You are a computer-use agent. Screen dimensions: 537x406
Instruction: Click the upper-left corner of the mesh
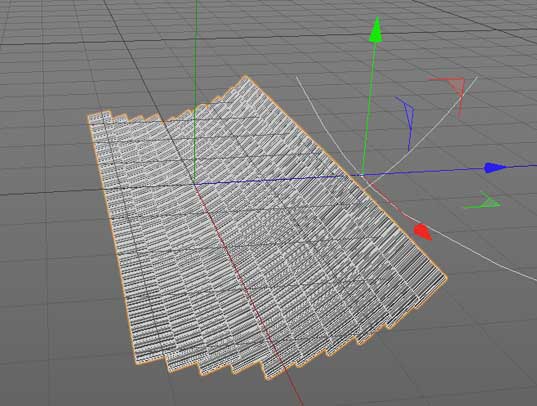(92, 116)
